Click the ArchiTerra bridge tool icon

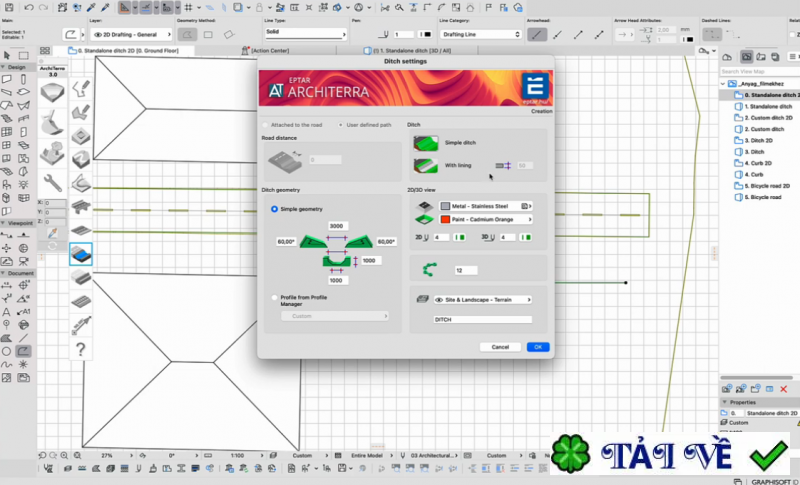[81, 207]
